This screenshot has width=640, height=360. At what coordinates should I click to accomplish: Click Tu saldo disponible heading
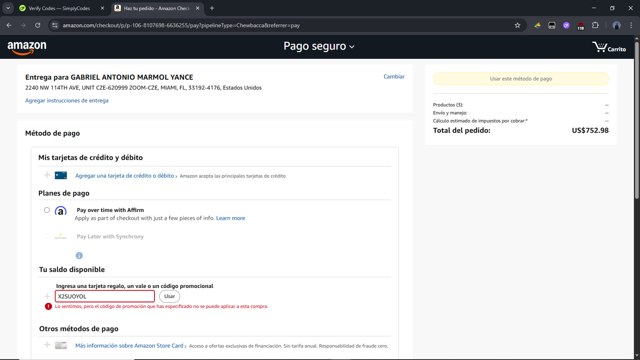(x=72, y=269)
